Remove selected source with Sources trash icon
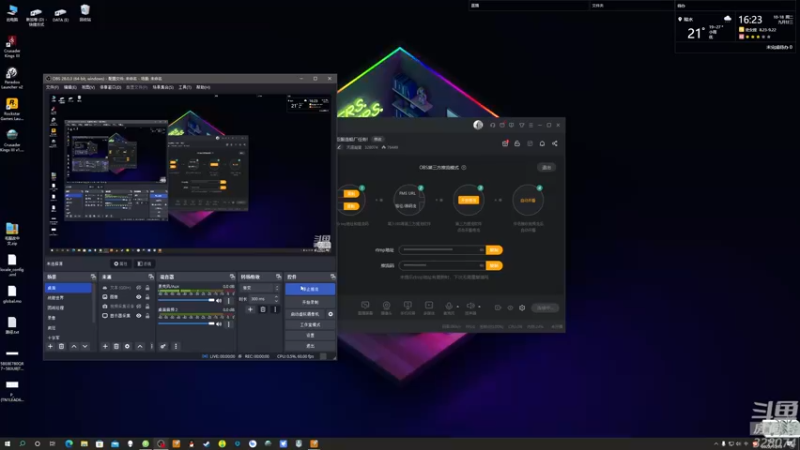This screenshot has width=800, height=450. pos(116,346)
